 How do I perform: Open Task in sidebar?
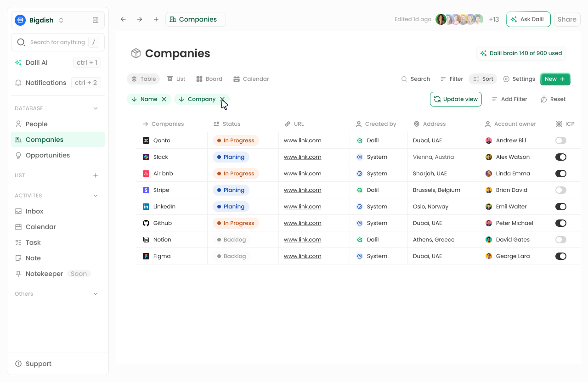pos(58,242)
